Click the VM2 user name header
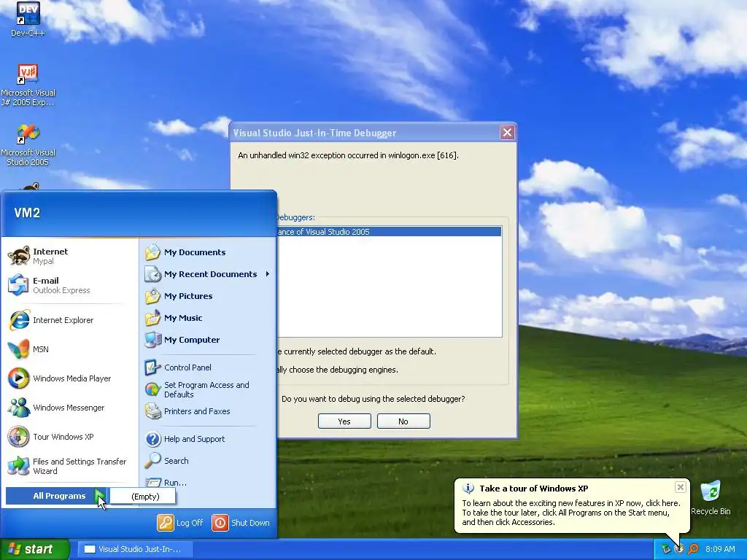 point(27,212)
